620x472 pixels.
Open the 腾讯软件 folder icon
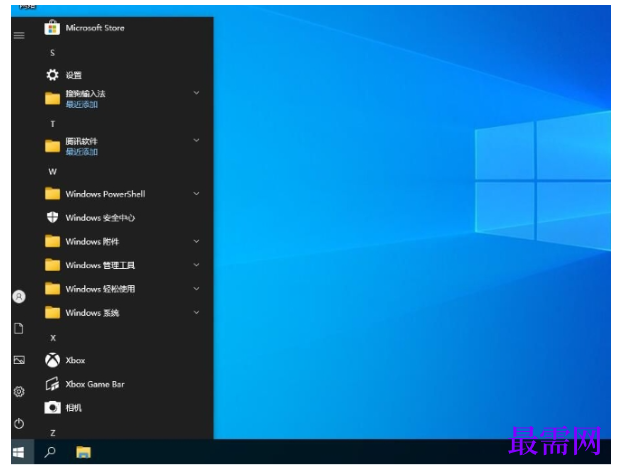(x=52, y=146)
